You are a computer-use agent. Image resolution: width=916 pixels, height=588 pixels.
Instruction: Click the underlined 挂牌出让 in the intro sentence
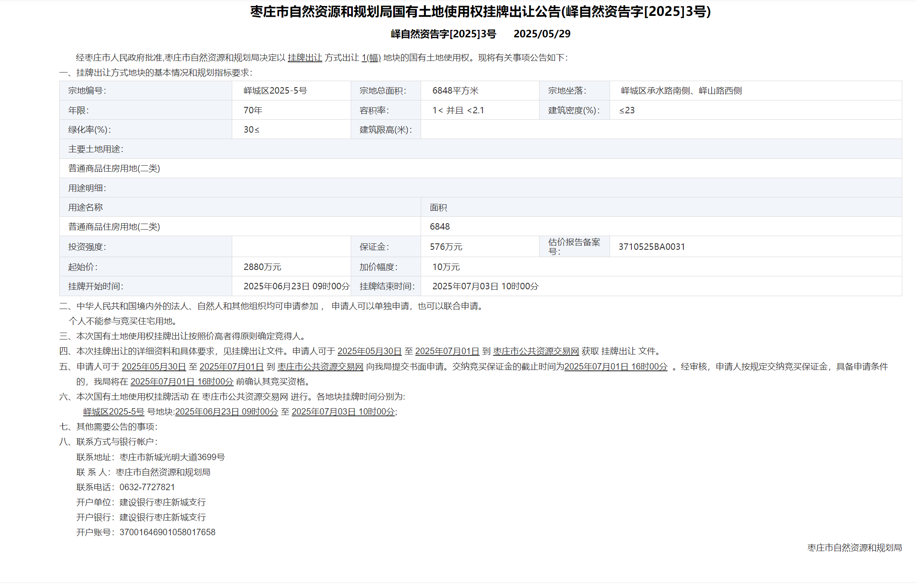305,58
